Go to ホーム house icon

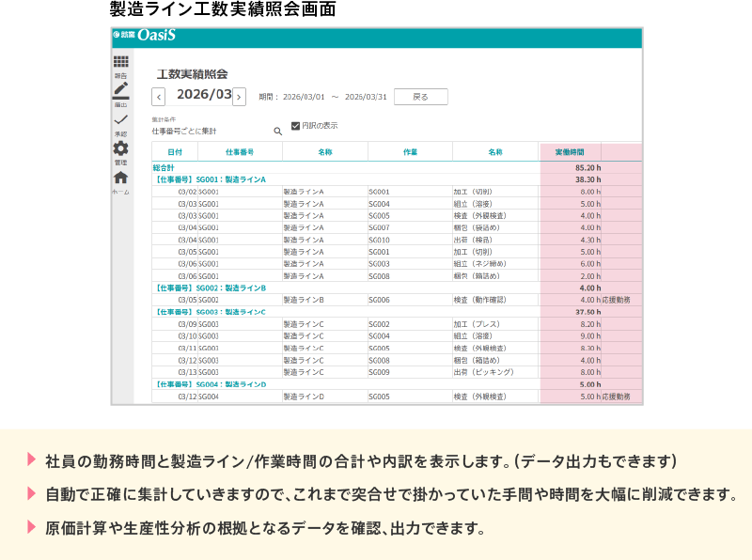[x=121, y=178]
